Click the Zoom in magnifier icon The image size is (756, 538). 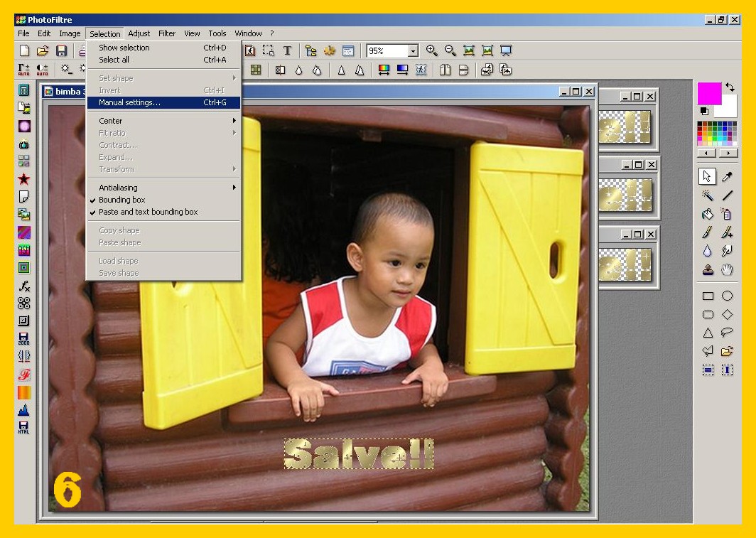coord(432,50)
